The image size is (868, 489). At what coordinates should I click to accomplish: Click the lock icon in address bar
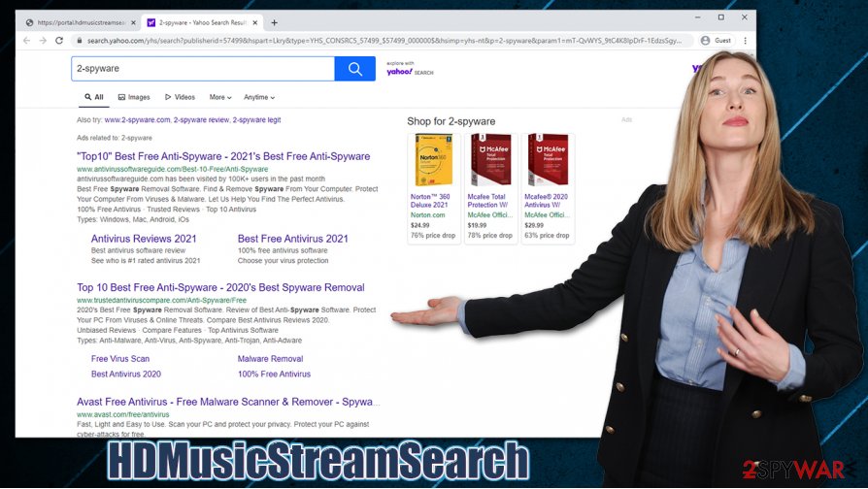tap(80, 41)
